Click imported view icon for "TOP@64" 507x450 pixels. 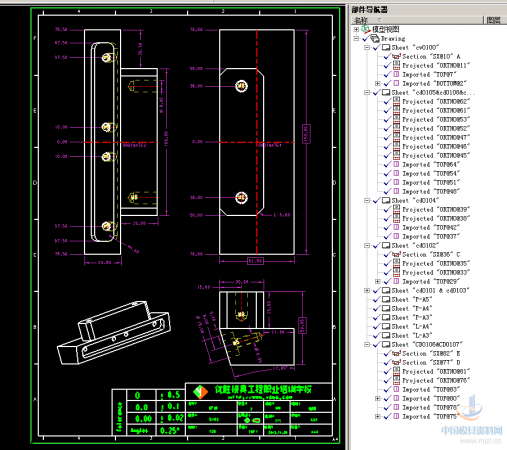(396, 164)
